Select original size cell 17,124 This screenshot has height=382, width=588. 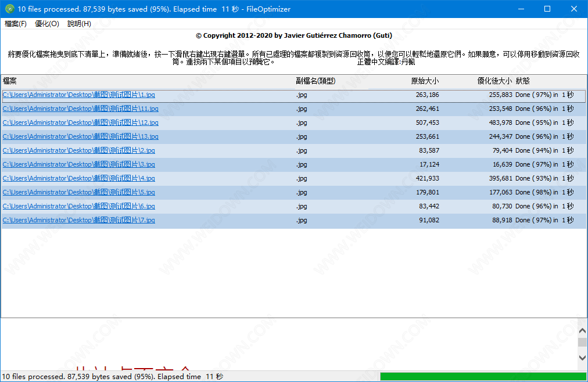(x=429, y=164)
